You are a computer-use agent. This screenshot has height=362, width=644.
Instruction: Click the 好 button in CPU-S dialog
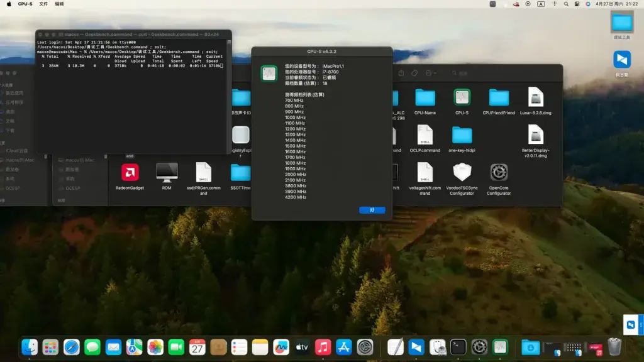point(372,210)
